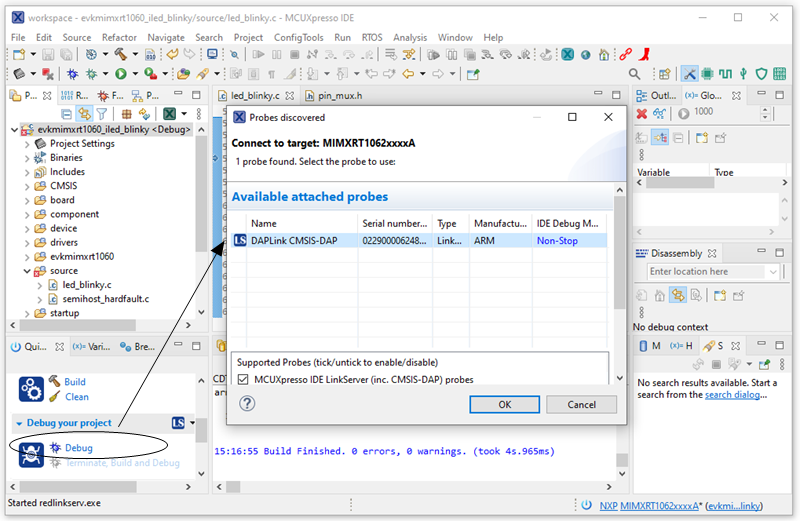The height and width of the screenshot is (521, 800).
Task: Click the Enter location here field
Action: coord(708,271)
